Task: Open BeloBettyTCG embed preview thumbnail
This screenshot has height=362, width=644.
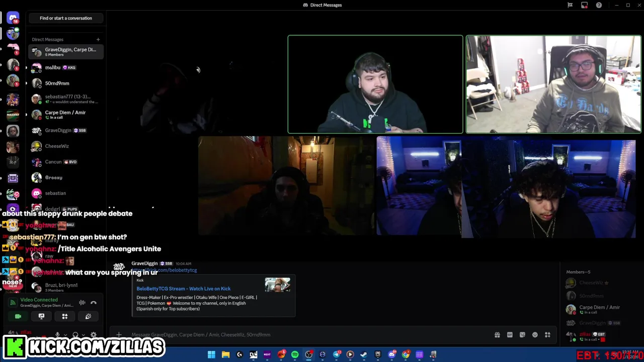Action: [x=278, y=285]
